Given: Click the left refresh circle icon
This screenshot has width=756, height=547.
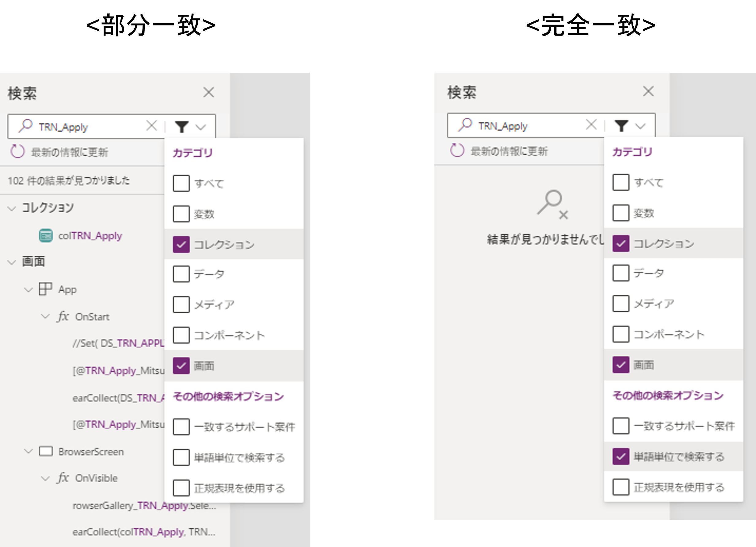Looking at the screenshot, I should [x=17, y=151].
